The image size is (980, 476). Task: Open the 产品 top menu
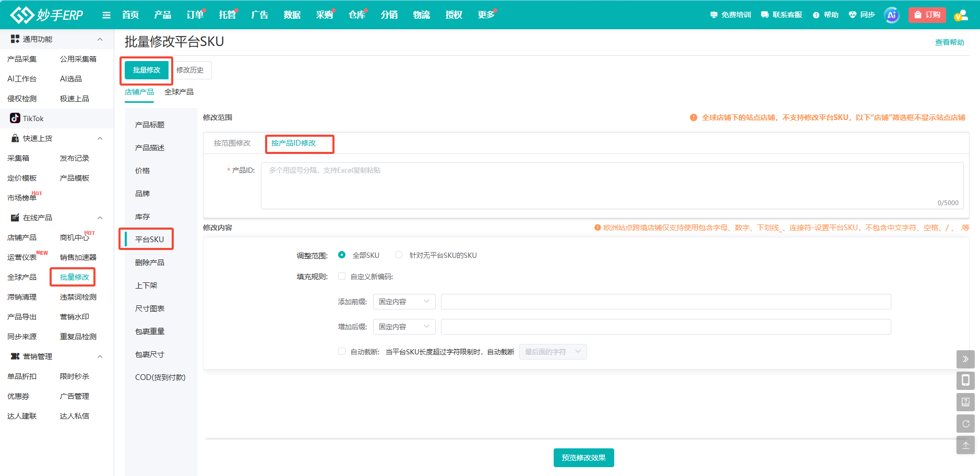(163, 15)
